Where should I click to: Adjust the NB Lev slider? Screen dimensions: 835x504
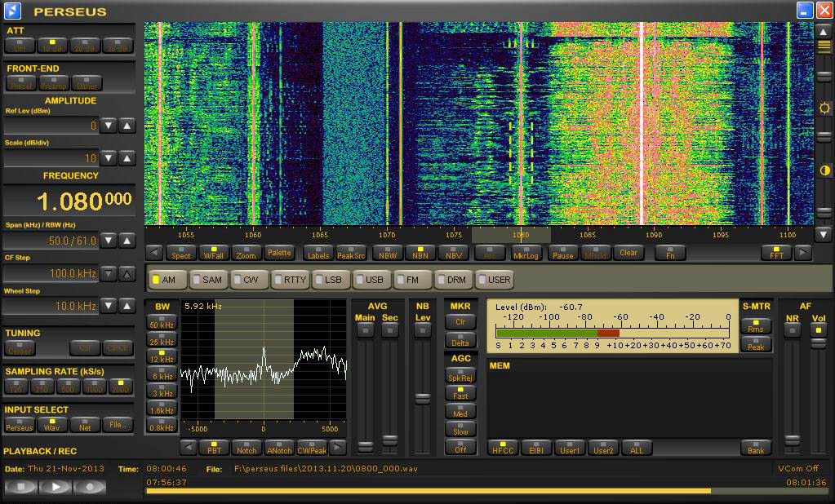click(x=422, y=399)
